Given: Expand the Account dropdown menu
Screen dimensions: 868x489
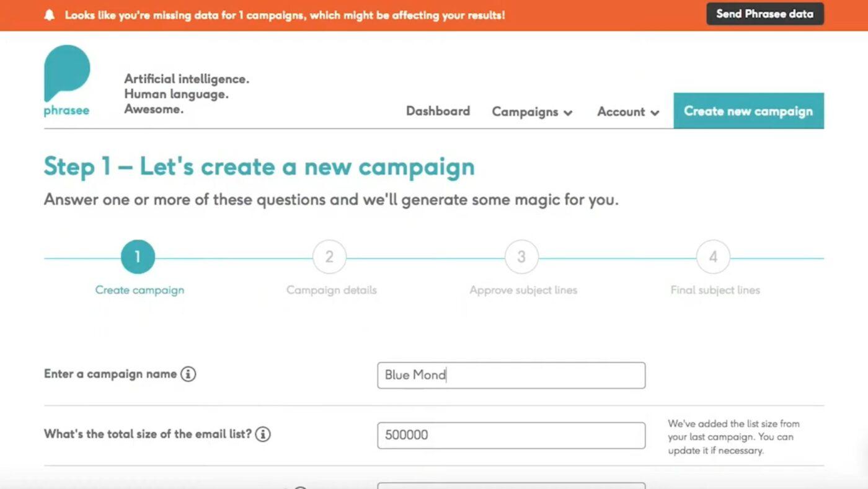Looking at the screenshot, I should pyautogui.click(x=628, y=112).
